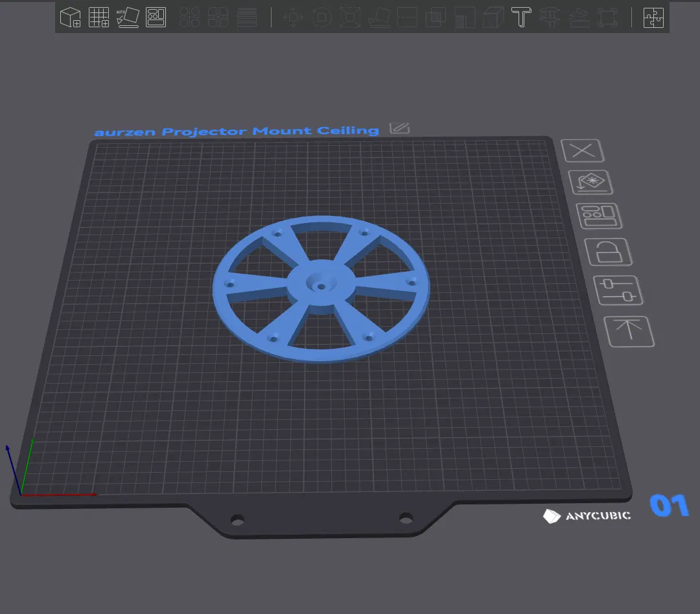Open the Variable layer height tool
The width and height of the screenshot is (700, 614).
(247, 18)
